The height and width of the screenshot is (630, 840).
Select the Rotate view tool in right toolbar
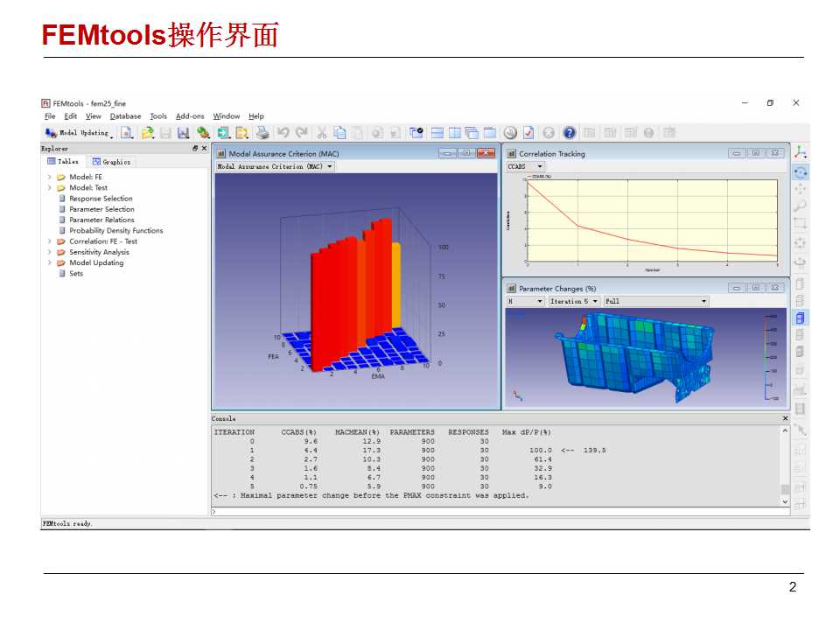click(x=801, y=172)
